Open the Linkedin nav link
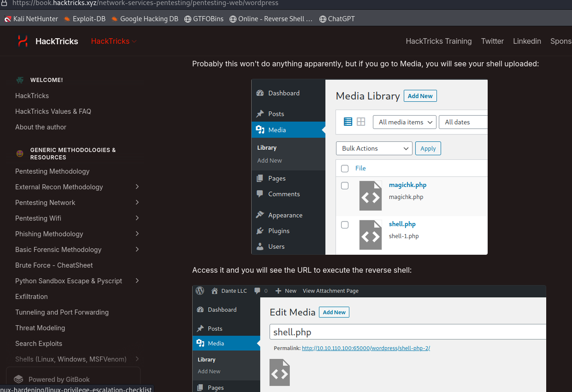Screen dimensions: 572x392 [x=527, y=41]
